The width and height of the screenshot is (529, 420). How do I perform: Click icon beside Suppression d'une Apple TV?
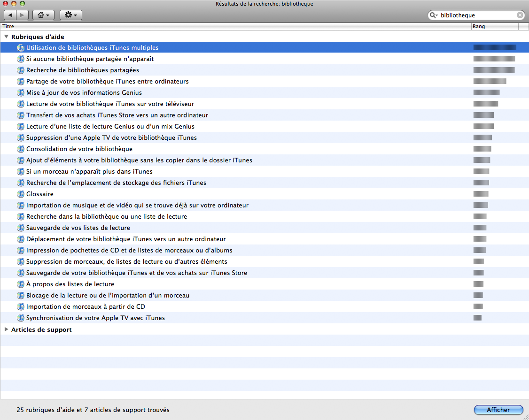pos(21,137)
